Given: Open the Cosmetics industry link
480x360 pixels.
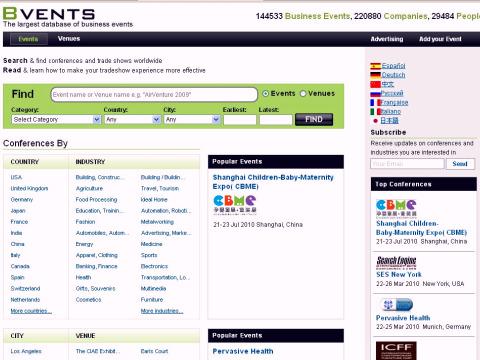Looking at the screenshot, I should (x=88, y=300).
